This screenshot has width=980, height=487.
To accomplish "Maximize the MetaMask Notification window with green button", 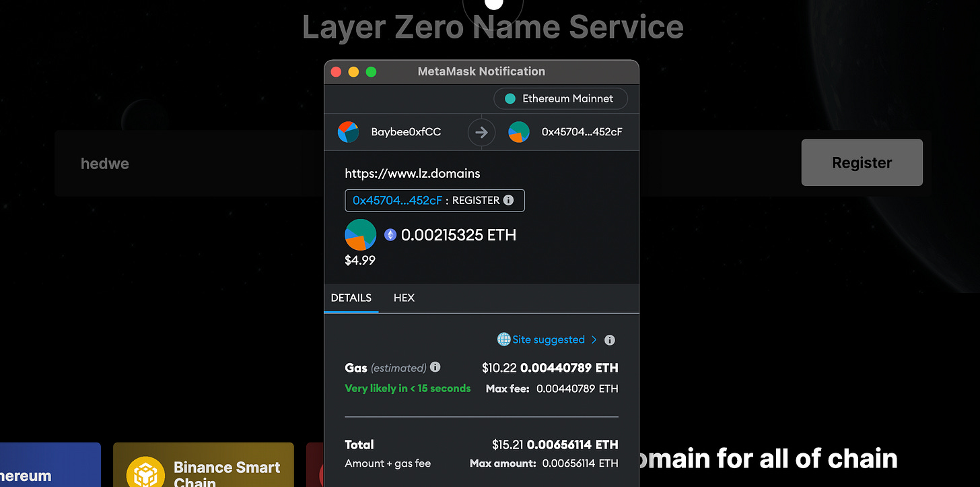I will (x=371, y=71).
